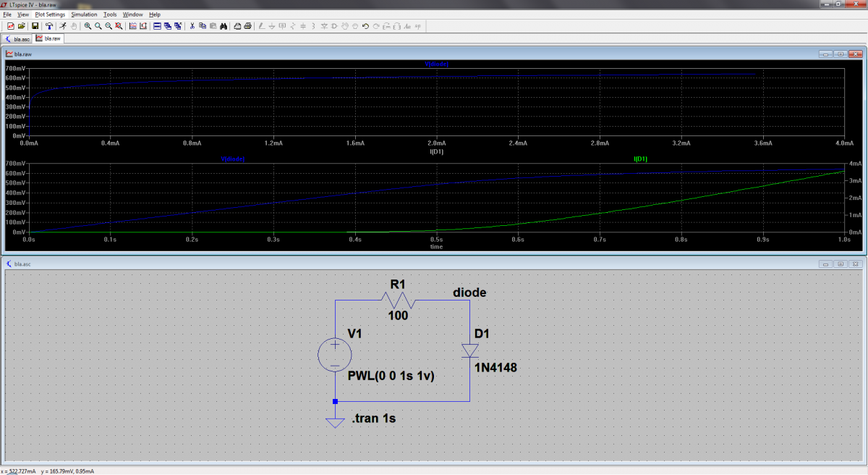Click the time axis label
The height and width of the screenshot is (475, 868).
[436, 246]
